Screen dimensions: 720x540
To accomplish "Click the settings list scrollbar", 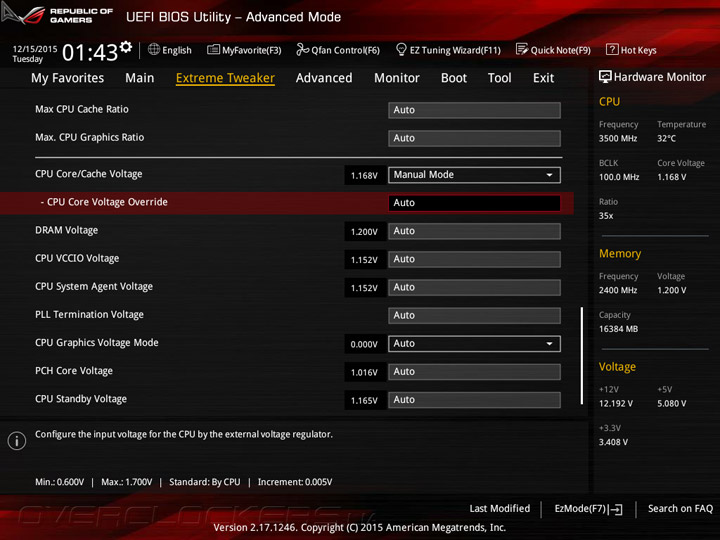I will [582, 356].
